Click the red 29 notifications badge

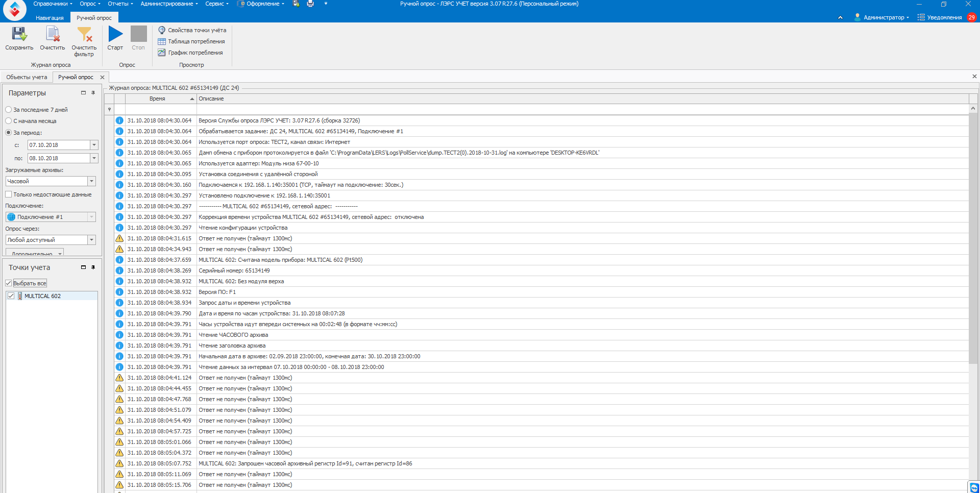[x=971, y=17]
